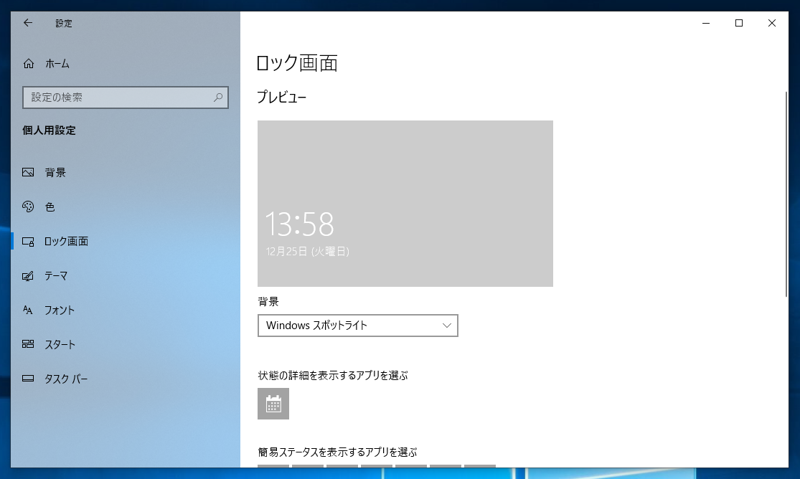
Task: Minimize the Settings window
Action: 706,23
